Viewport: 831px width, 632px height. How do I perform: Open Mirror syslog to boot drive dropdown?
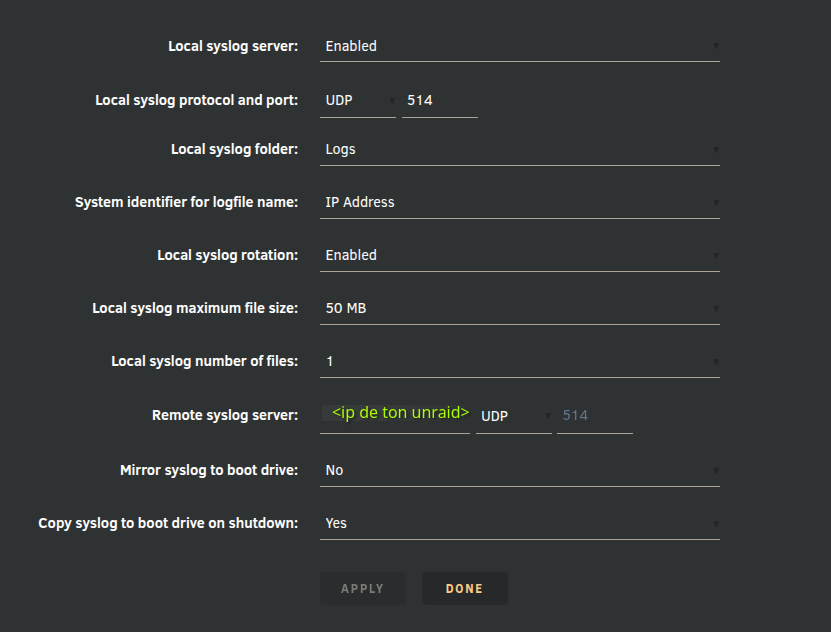coord(519,471)
